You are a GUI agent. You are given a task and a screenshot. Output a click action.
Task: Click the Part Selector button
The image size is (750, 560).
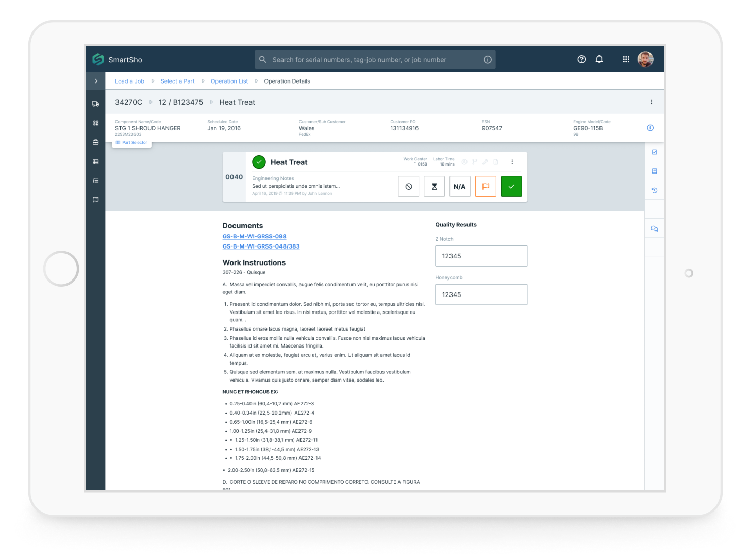click(132, 143)
